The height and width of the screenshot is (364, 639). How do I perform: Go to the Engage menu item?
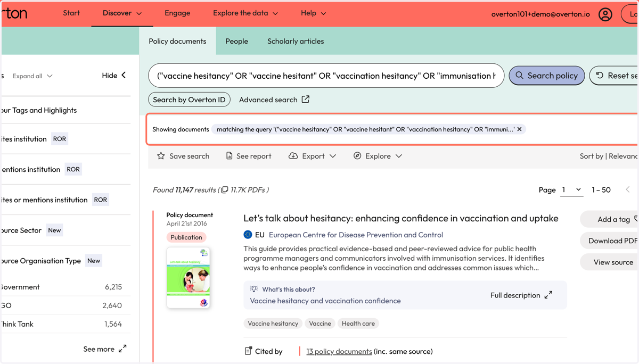pyautogui.click(x=177, y=13)
